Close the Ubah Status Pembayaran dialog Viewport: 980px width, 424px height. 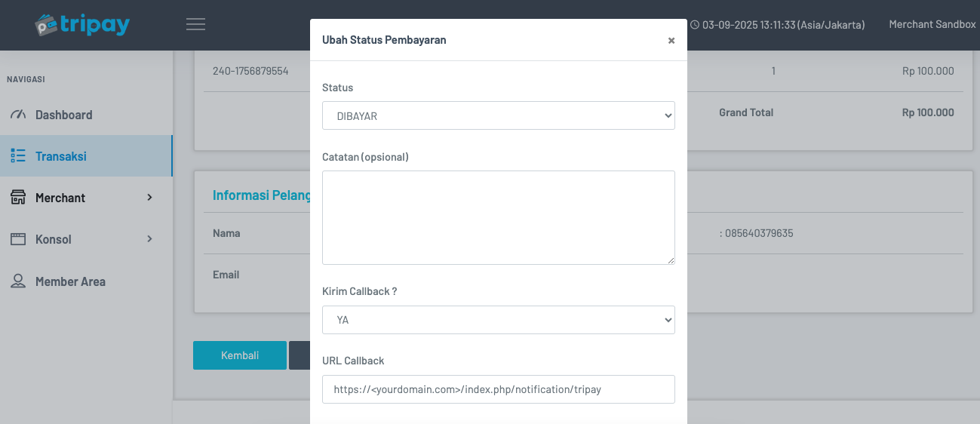click(x=671, y=41)
